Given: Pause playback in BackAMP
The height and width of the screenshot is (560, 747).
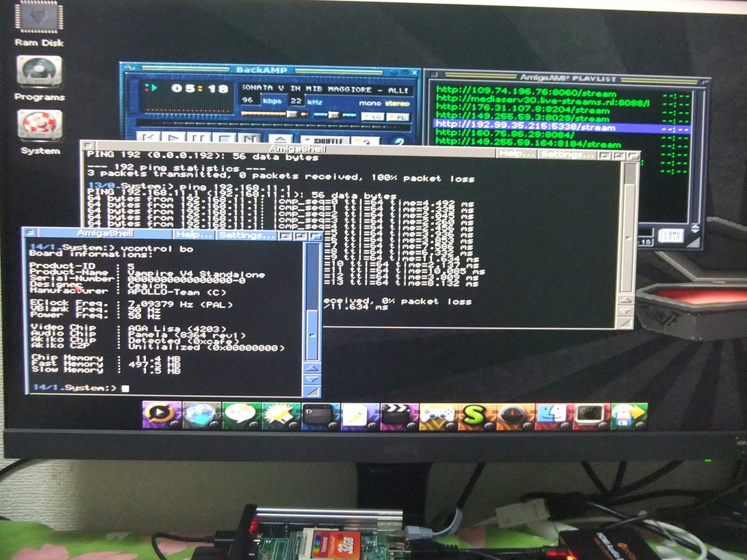Looking at the screenshot, I should pos(199,137).
